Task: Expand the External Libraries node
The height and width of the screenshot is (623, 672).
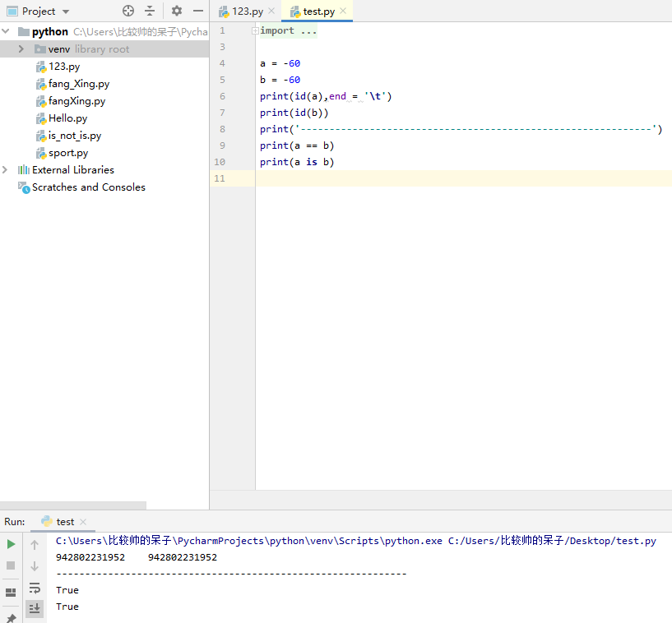Action: point(5,170)
